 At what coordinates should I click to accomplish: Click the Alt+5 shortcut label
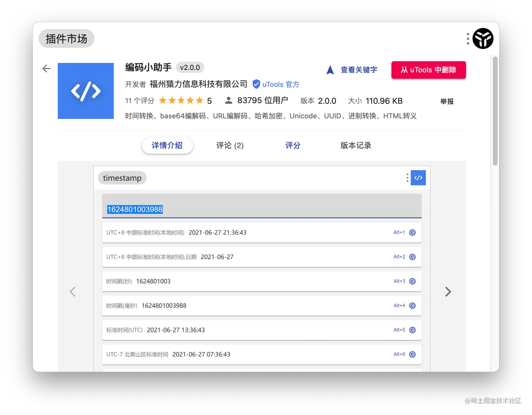pos(399,330)
